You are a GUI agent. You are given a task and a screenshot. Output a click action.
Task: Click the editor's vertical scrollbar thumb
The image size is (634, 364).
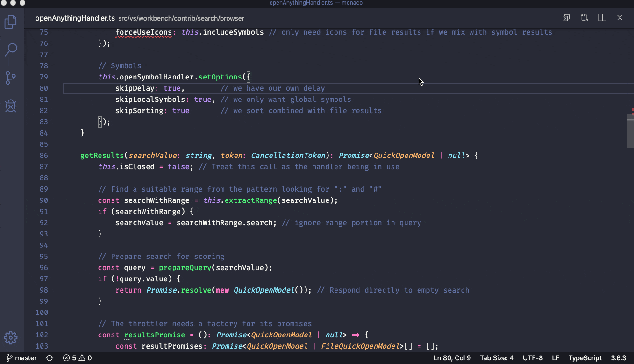pyautogui.click(x=630, y=131)
